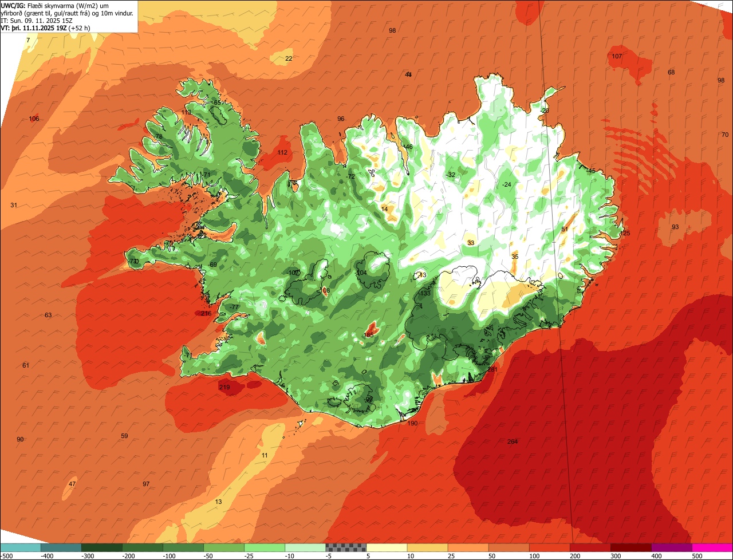Click the map value '33' on the map
This screenshot has width=733, height=560.
pos(471,243)
